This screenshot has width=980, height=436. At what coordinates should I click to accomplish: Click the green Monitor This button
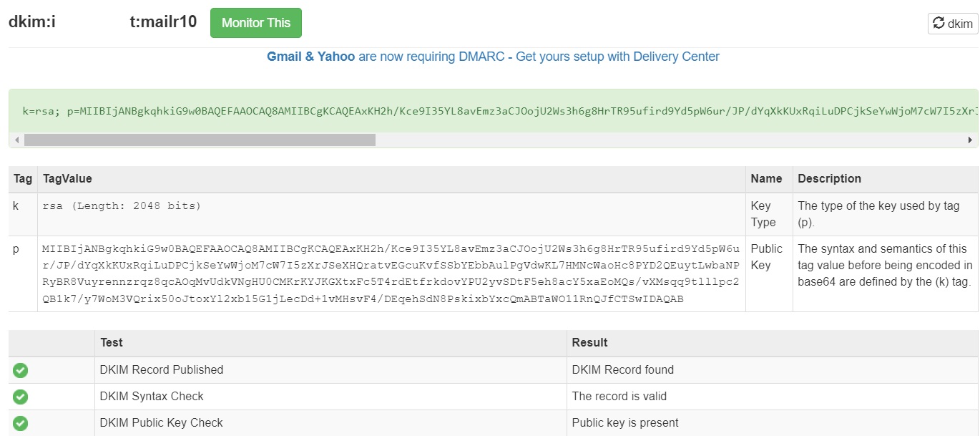click(255, 23)
